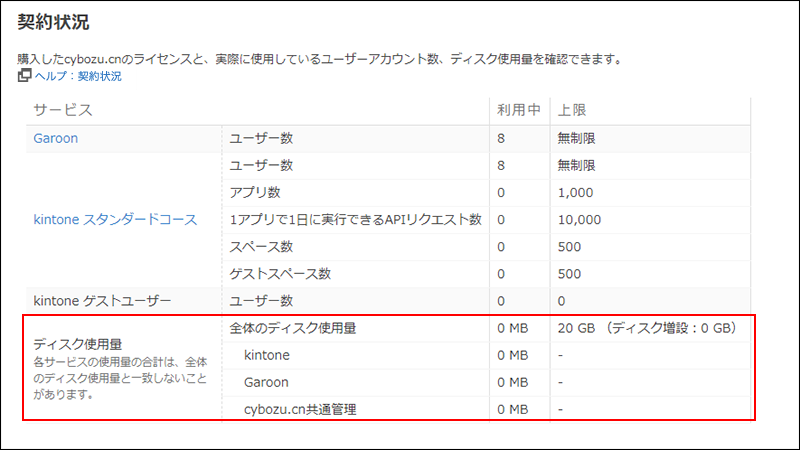Click the 契約状況 page heading
This screenshot has width=800, height=450.
click(x=55, y=22)
